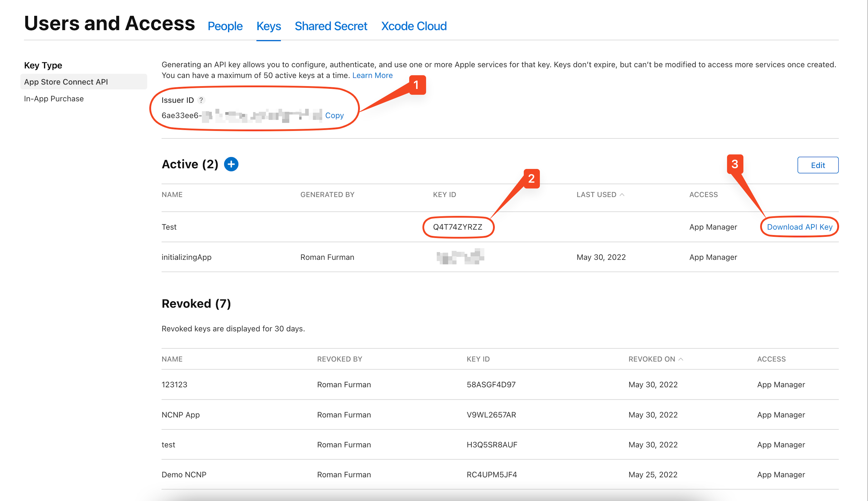Sort by Revoked On column arrow
The width and height of the screenshot is (868, 501).
click(681, 359)
